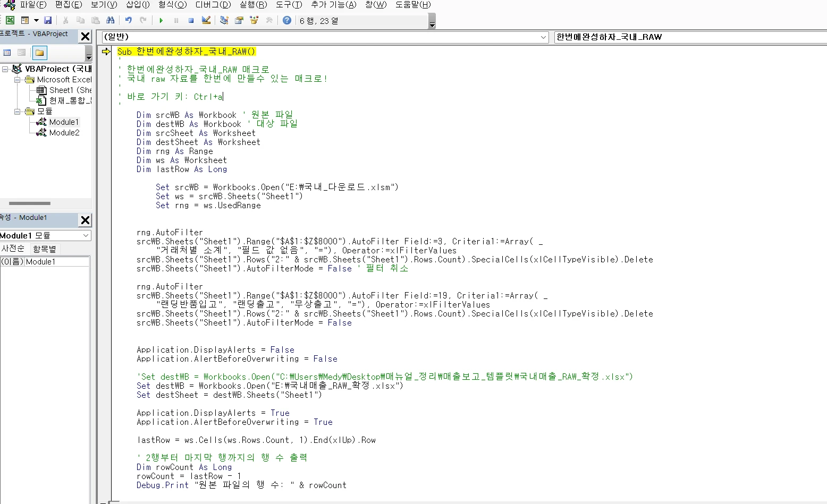This screenshot has height=504, width=827.
Task: Click the Find binoculars icon
Action: pyautogui.click(x=111, y=21)
